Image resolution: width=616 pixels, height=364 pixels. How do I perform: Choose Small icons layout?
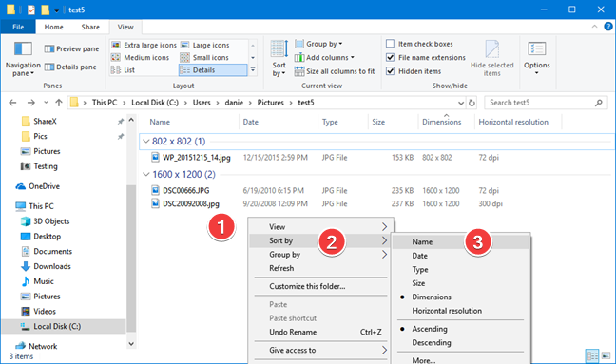tap(204, 58)
